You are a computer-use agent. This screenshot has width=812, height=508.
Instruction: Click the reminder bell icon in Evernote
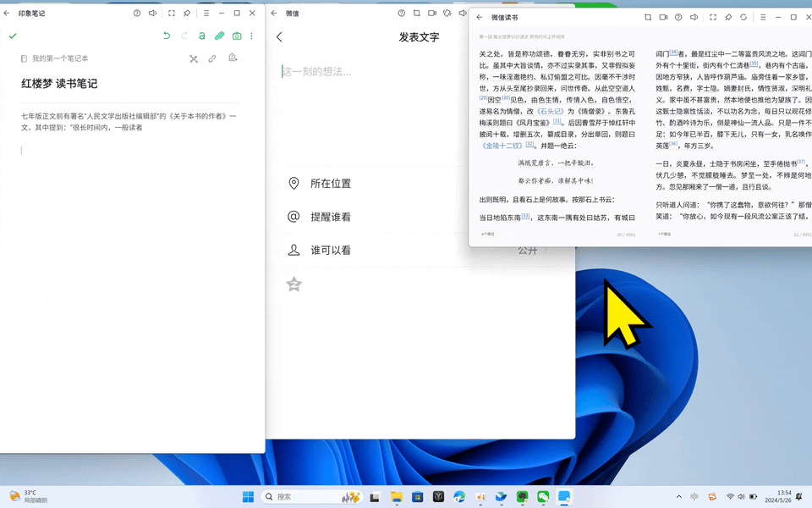pyautogui.click(x=233, y=58)
